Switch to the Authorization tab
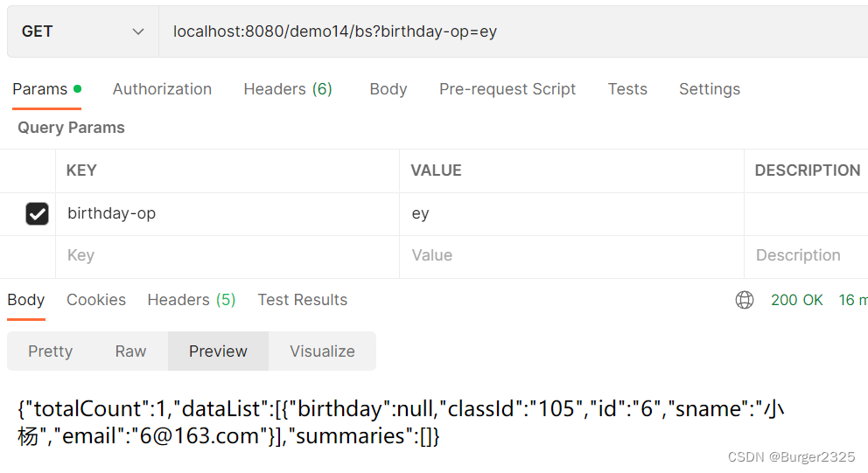 pyautogui.click(x=162, y=89)
